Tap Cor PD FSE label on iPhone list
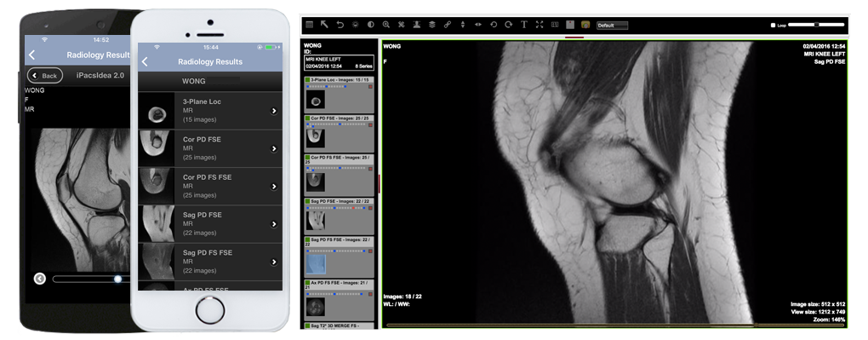This screenshot has height=340, width=868. [x=202, y=139]
